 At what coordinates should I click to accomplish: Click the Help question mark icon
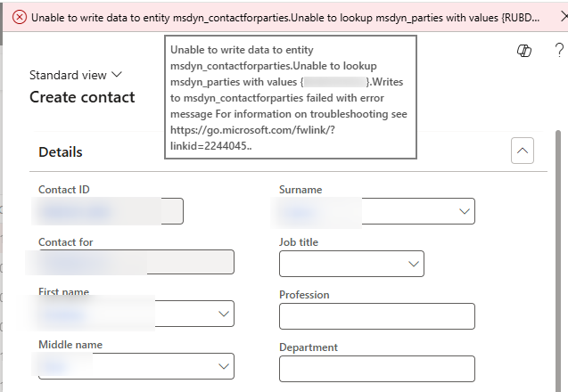click(x=557, y=52)
